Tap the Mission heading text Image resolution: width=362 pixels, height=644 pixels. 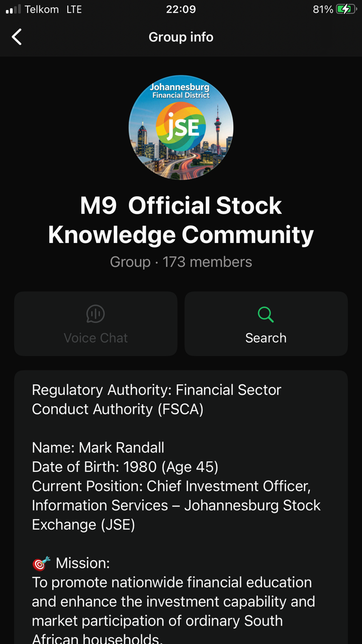tap(82, 563)
